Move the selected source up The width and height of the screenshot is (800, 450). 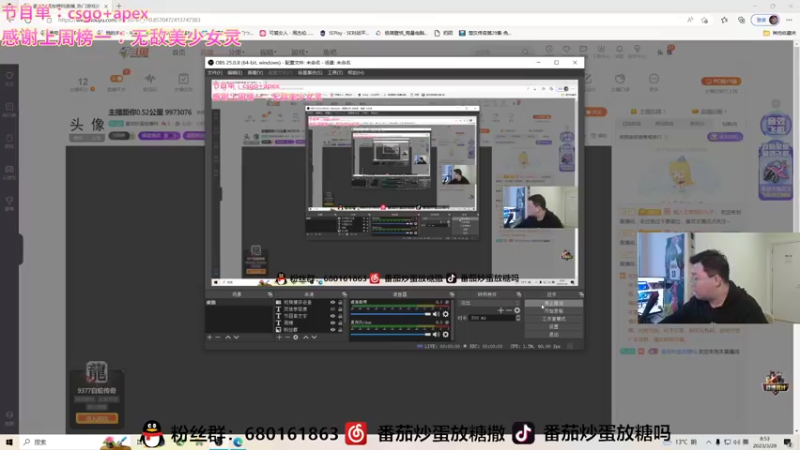click(306, 337)
